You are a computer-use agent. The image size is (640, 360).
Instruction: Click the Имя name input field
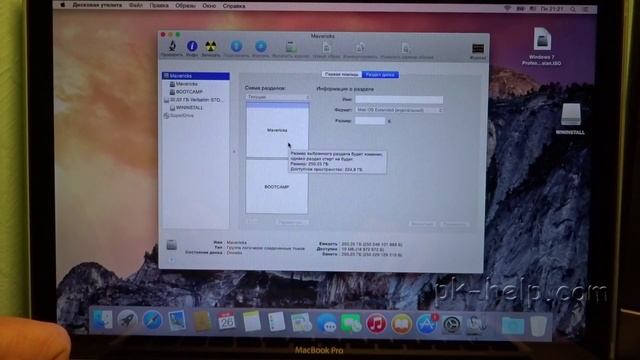399,99
